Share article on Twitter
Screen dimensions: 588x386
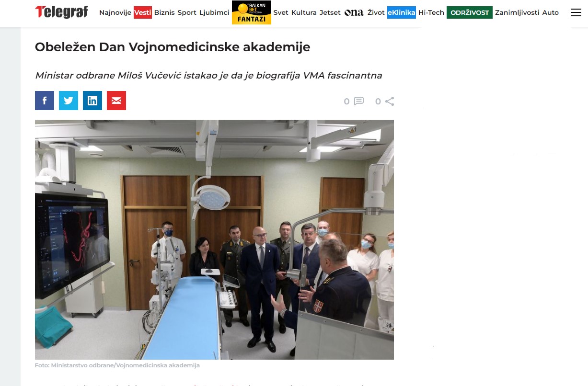[69, 101]
